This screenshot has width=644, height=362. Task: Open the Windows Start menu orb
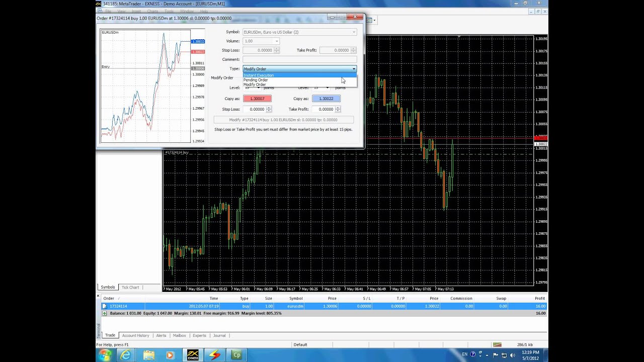click(105, 355)
